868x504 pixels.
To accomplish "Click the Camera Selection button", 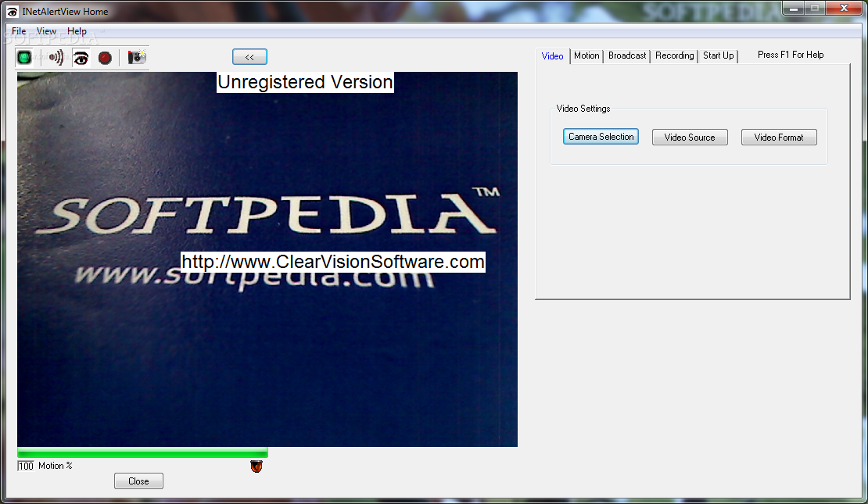I will point(601,137).
